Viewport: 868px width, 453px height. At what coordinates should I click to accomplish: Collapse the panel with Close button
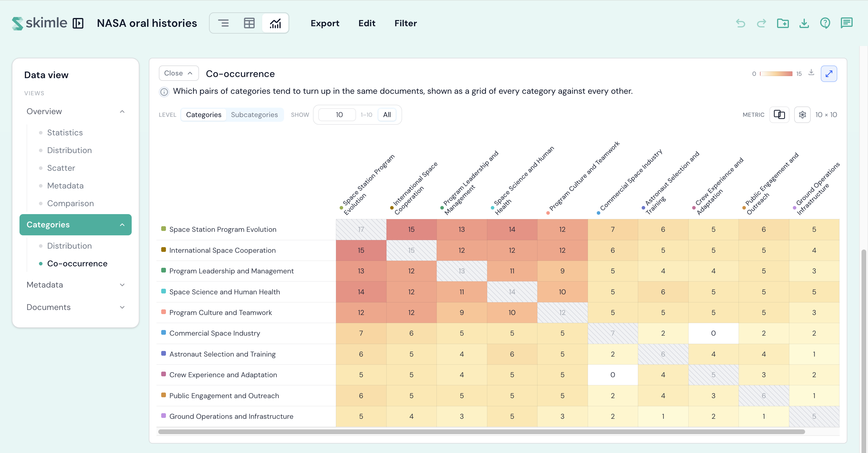coord(179,73)
